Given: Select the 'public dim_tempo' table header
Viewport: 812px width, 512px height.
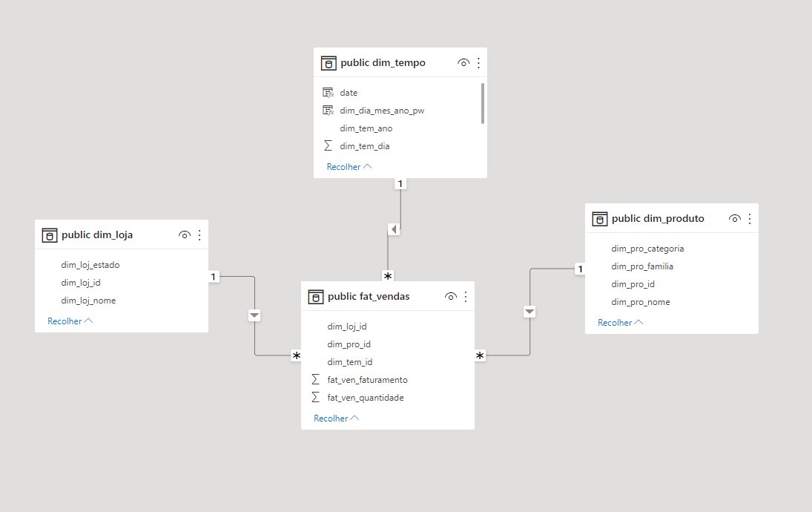Looking at the screenshot, I should pyautogui.click(x=400, y=63).
